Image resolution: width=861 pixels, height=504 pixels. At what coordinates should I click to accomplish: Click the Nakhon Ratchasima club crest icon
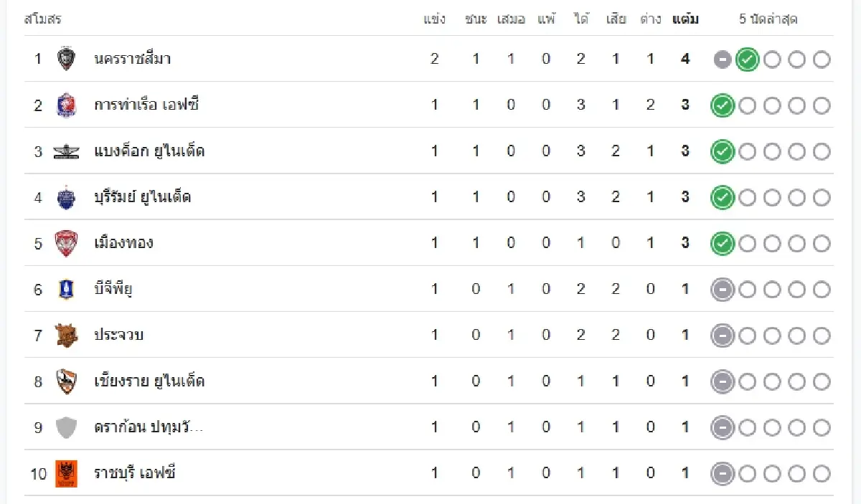[x=66, y=59]
